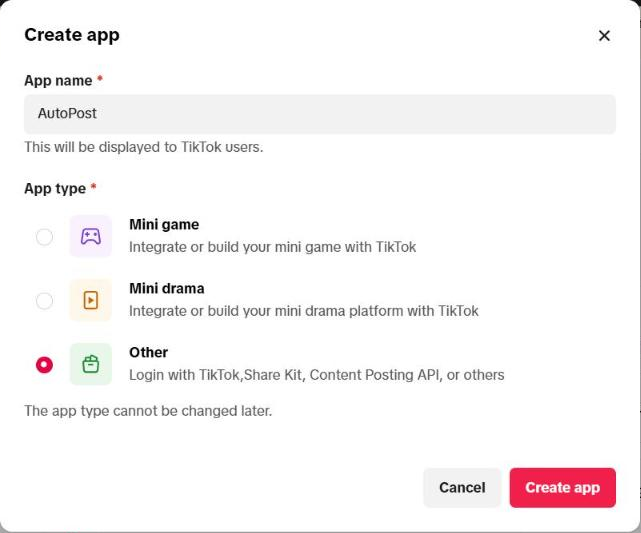The height and width of the screenshot is (533, 641).
Task: Click the Mini drama title text
Action: (x=167, y=288)
